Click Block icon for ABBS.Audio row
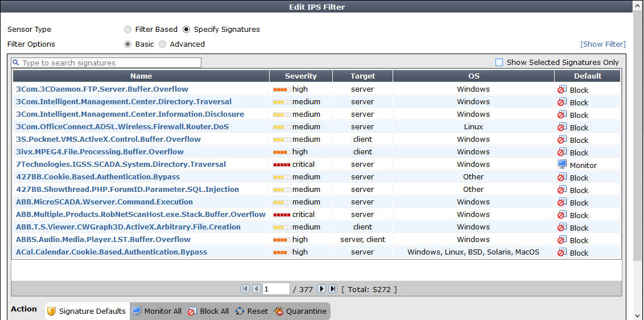644x320 pixels. click(x=562, y=239)
